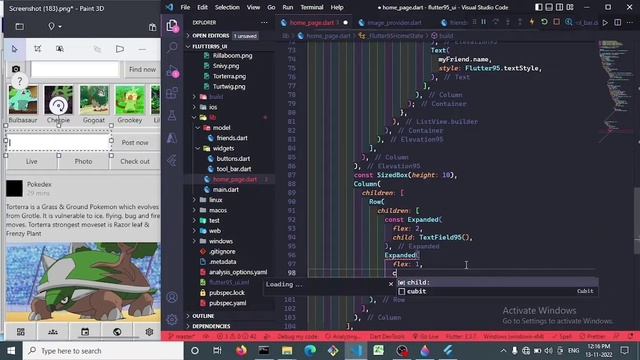Image resolution: width=640 pixels, height=360 pixels.
Task: Open the customize layout icon
Action: (x=570, y=7)
